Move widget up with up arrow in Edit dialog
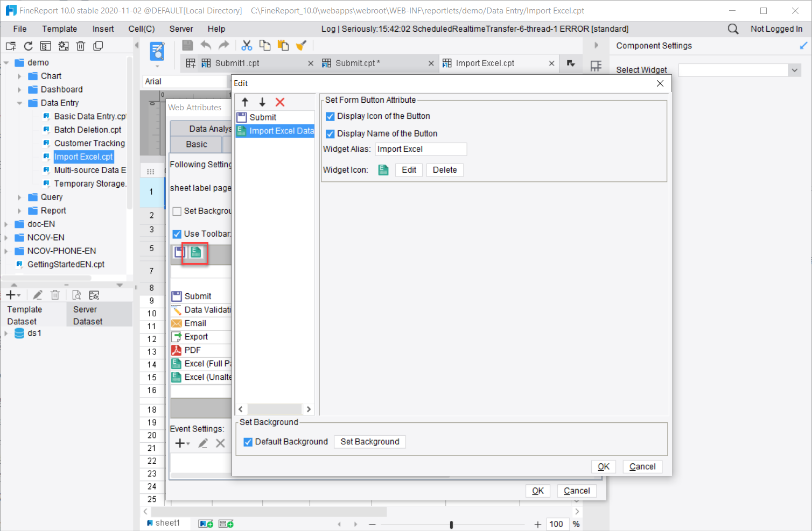 point(245,102)
